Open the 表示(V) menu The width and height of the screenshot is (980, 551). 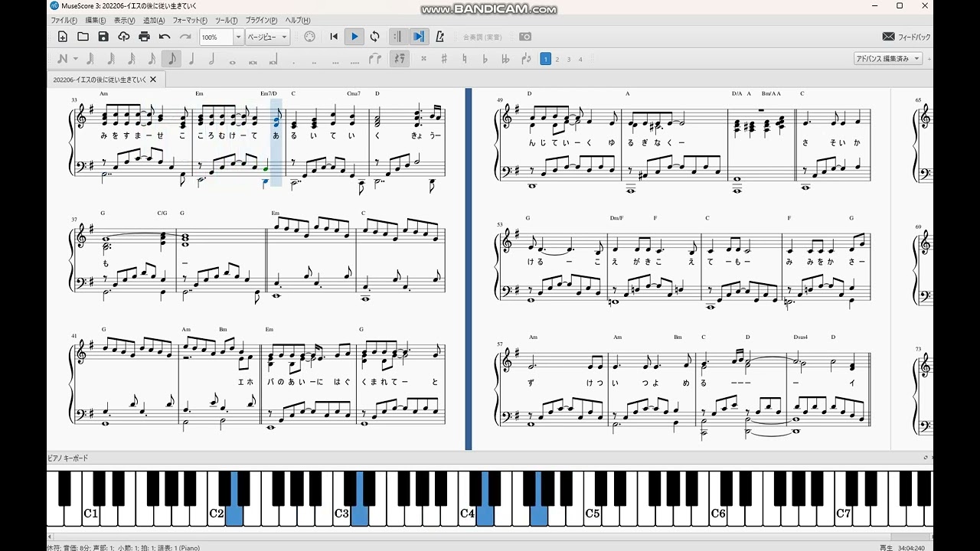(126, 20)
